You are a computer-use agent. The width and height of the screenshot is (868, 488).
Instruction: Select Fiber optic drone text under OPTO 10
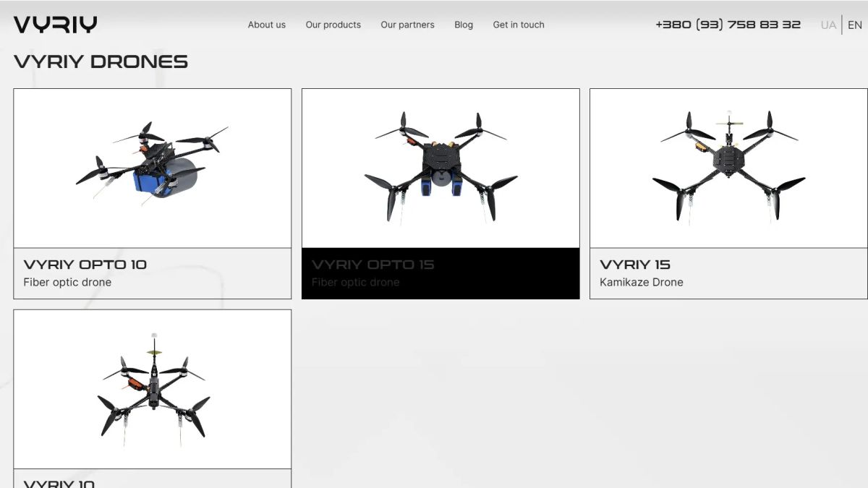67,283
